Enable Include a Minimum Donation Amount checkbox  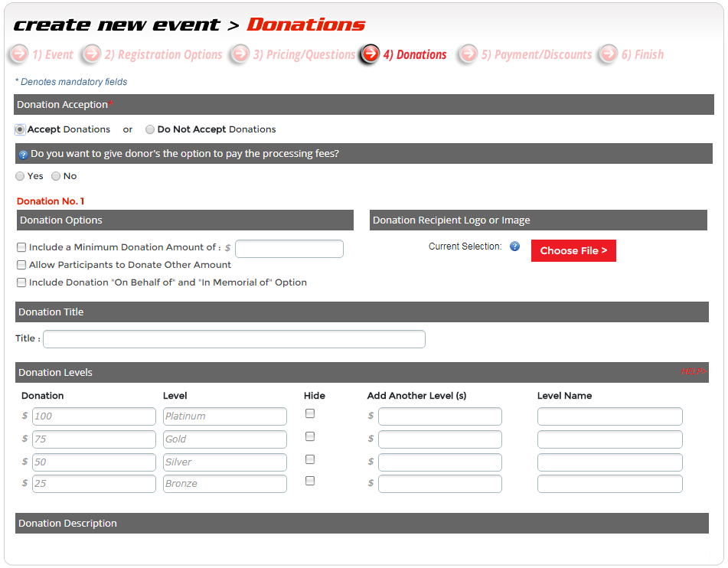point(21,247)
